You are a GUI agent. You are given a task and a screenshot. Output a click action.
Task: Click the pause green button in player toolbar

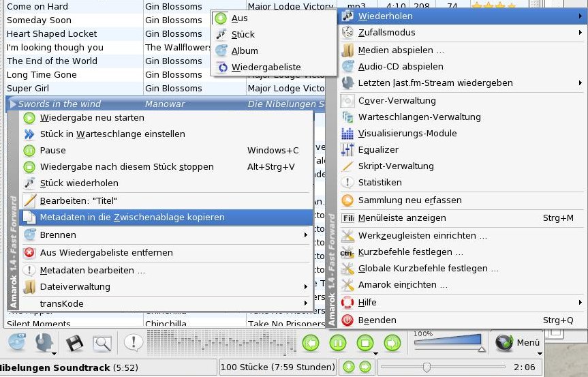[338, 343]
